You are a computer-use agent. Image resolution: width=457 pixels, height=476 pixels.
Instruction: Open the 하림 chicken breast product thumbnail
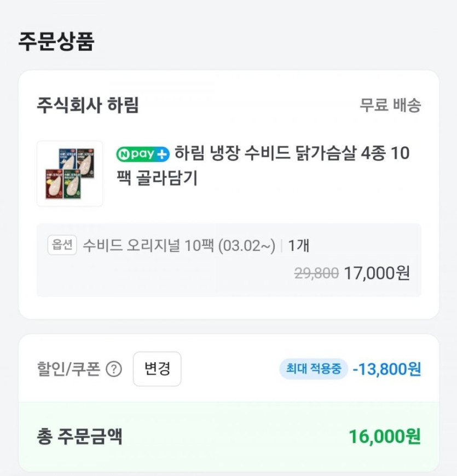pyautogui.click(x=70, y=174)
